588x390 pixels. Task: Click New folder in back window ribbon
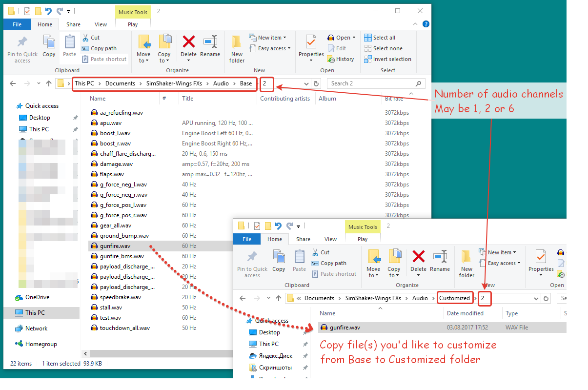[x=237, y=49]
